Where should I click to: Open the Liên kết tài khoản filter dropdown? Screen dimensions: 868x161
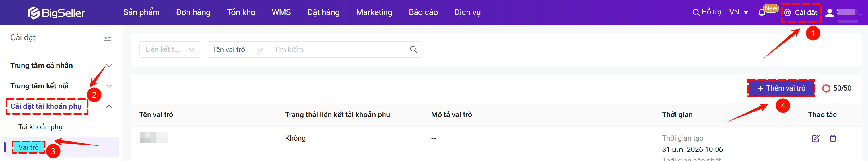[170, 50]
